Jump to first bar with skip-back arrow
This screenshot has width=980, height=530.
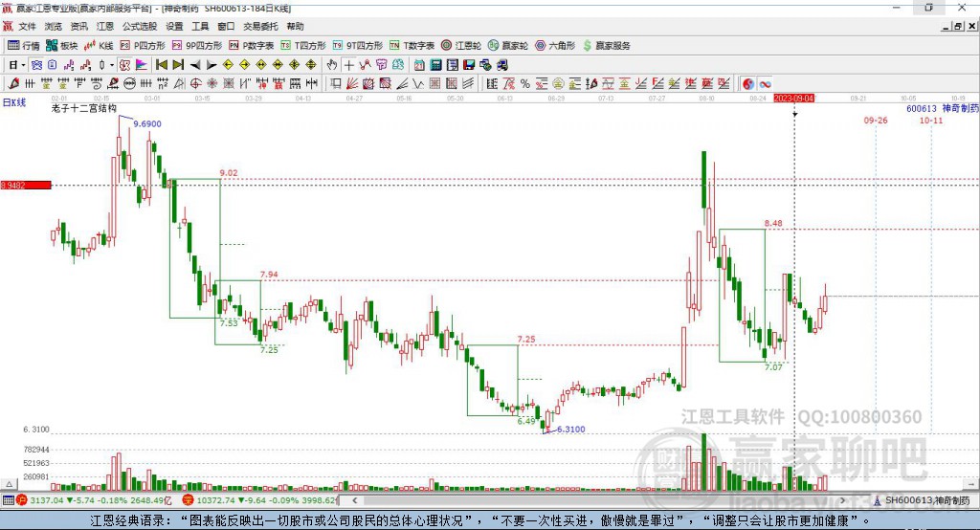coord(161,65)
